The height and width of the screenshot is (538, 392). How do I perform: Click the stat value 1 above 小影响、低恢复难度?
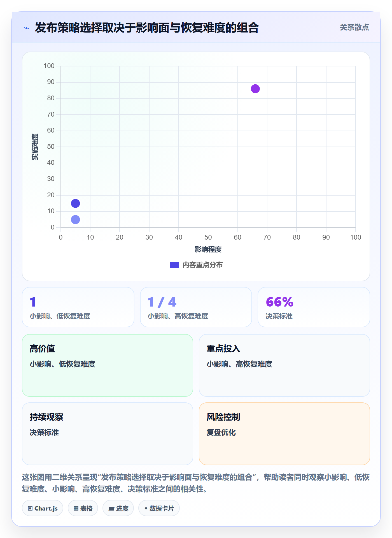[33, 302]
